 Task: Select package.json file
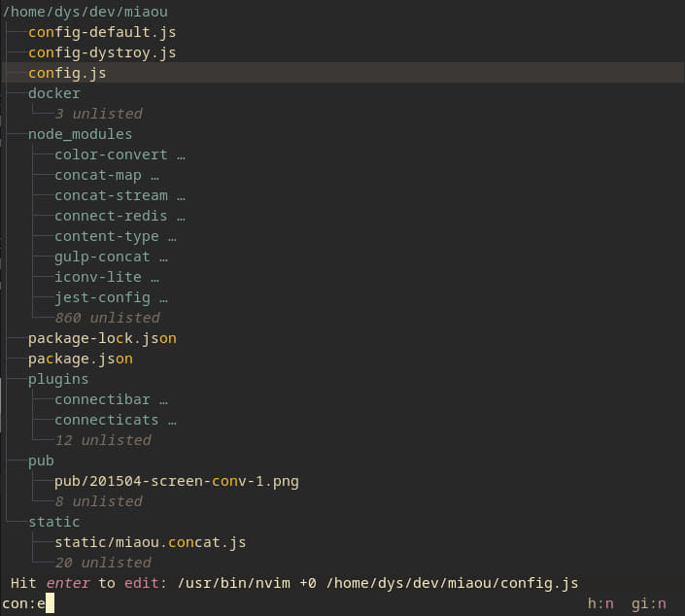tap(81, 359)
